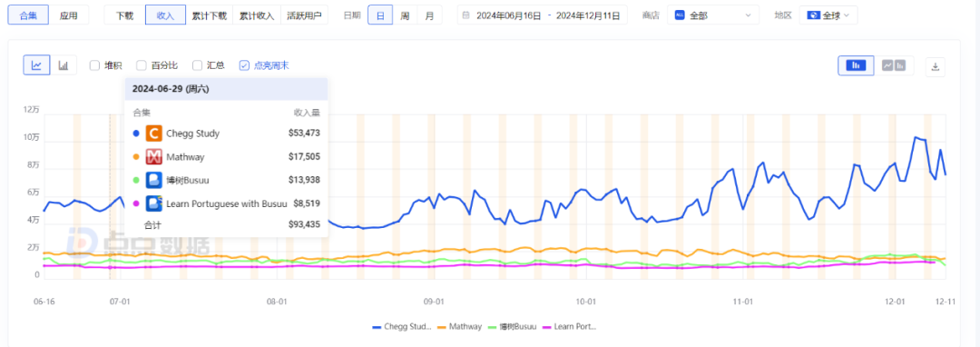Select the gray combined chart mode button
980x347 pixels.
[894, 65]
